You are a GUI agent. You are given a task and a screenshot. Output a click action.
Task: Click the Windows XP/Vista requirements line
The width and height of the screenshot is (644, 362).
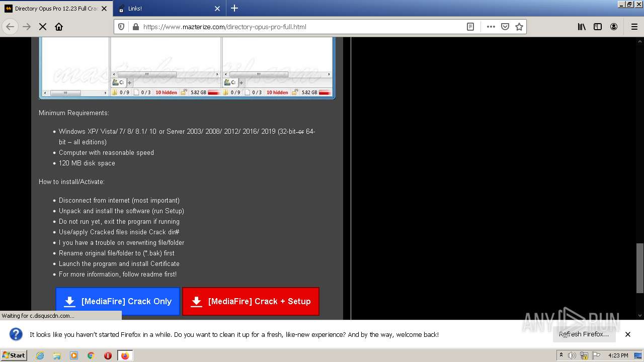(187, 137)
